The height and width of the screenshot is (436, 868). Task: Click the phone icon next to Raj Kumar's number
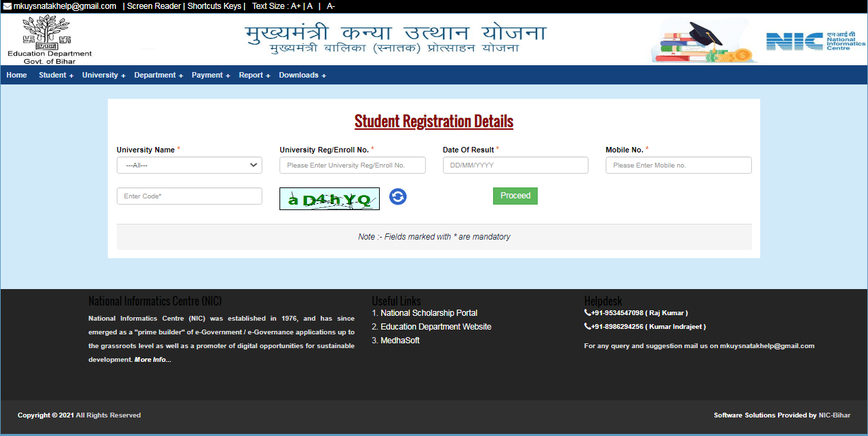pyautogui.click(x=586, y=313)
